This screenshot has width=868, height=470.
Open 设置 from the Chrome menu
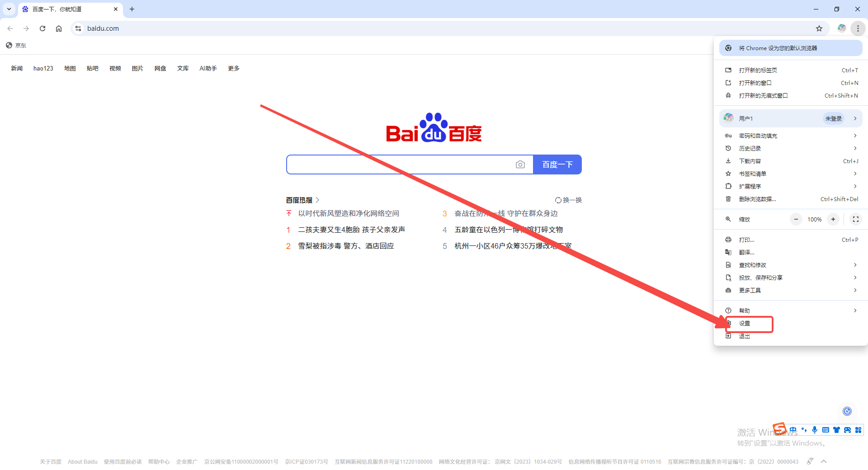point(791,323)
